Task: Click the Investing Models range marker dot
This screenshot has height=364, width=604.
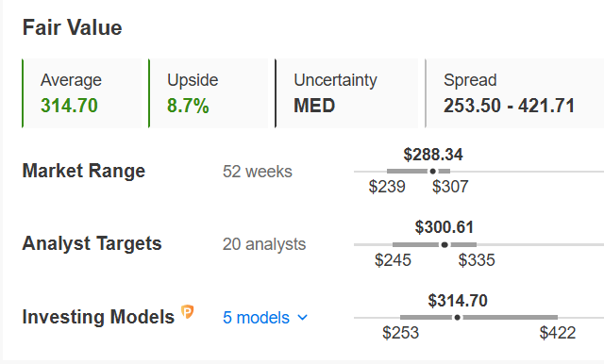Action: 457,318
